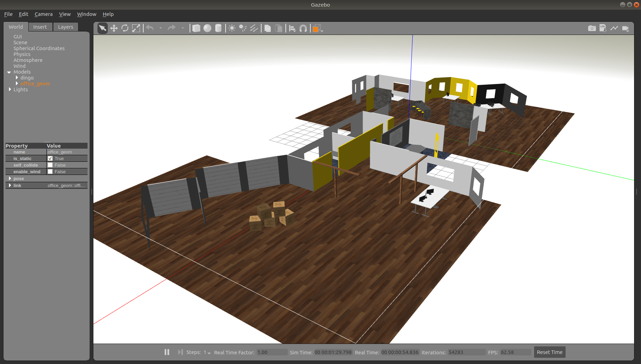641x364 pixels.
Task: Activate the translate mode tool
Action: (114, 28)
